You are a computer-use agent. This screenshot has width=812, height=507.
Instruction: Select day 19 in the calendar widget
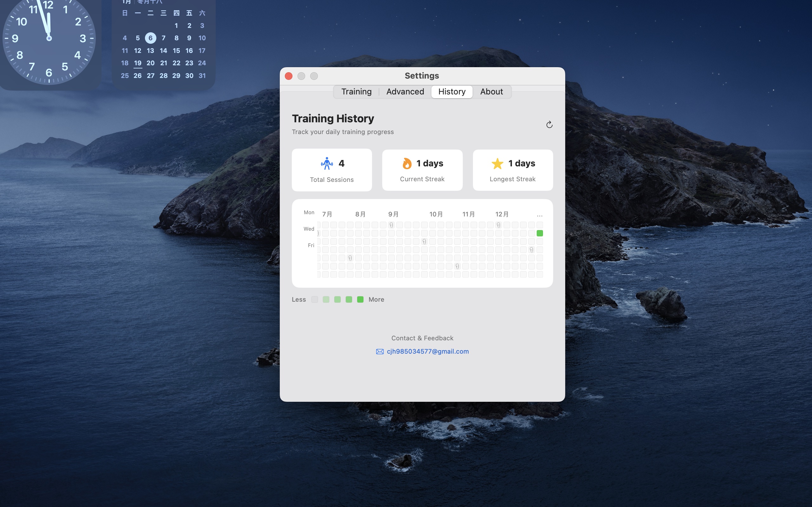point(138,63)
